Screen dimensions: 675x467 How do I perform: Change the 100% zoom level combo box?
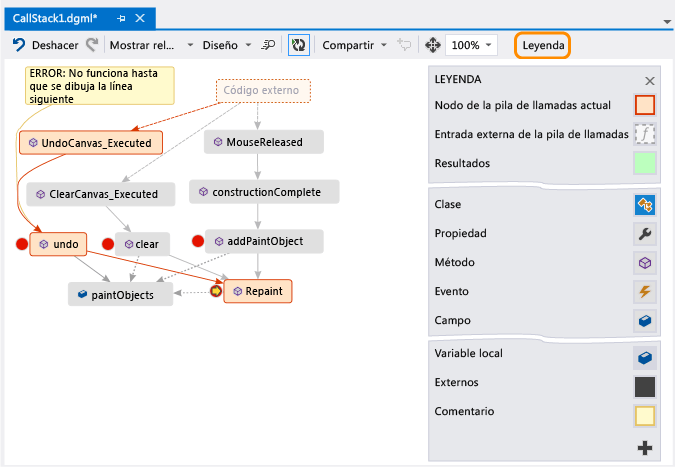471,45
